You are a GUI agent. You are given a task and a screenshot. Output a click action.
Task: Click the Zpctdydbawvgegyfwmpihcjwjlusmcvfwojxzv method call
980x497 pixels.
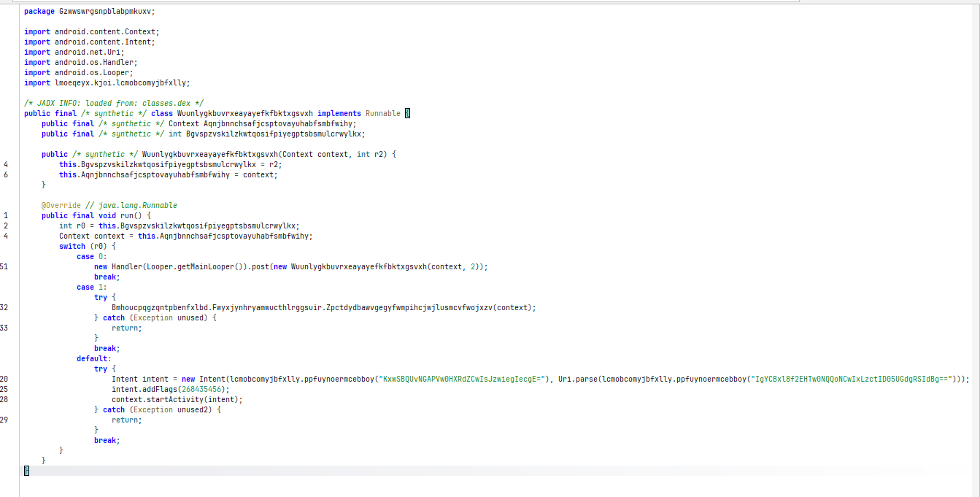click(x=431, y=307)
